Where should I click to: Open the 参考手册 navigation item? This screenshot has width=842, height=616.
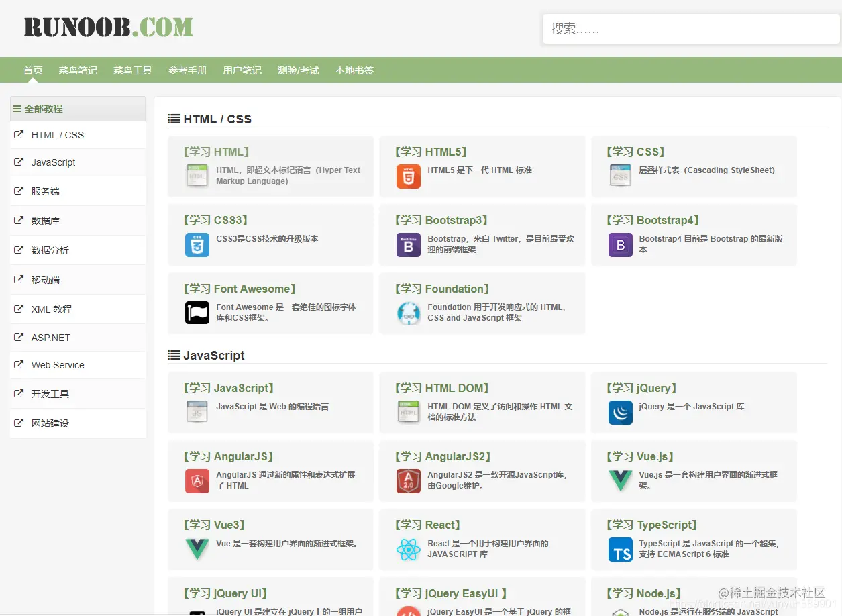188,70
